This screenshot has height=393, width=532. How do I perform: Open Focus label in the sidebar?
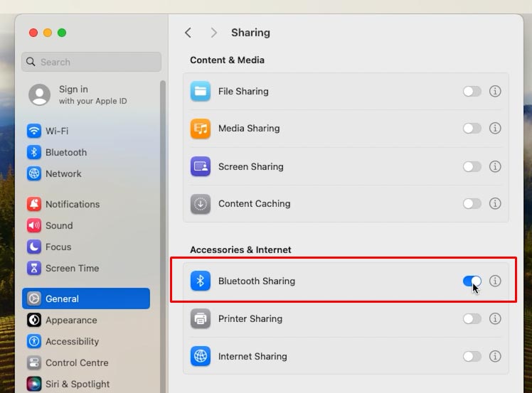pos(58,247)
